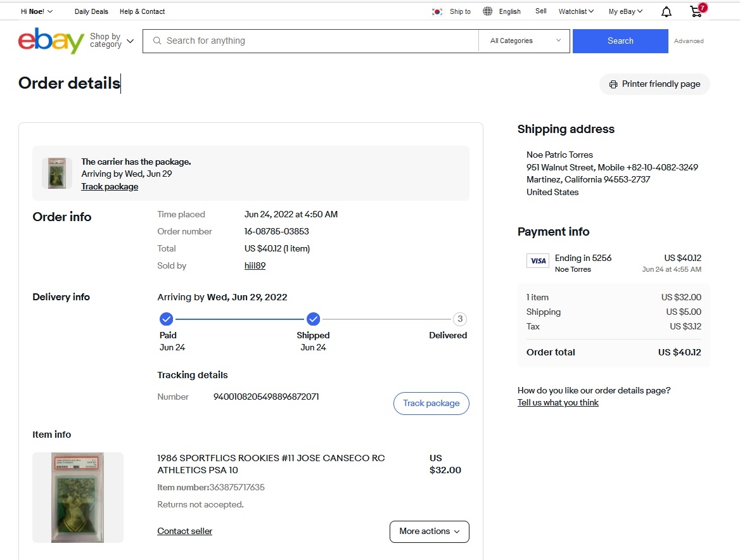Click the Search for anything field
The height and width of the screenshot is (560, 740).
pyautogui.click(x=310, y=41)
